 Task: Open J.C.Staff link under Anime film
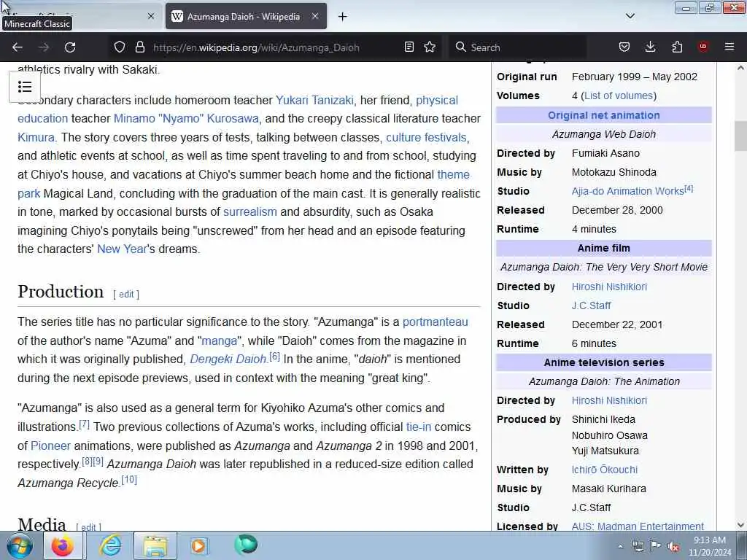coord(591,306)
